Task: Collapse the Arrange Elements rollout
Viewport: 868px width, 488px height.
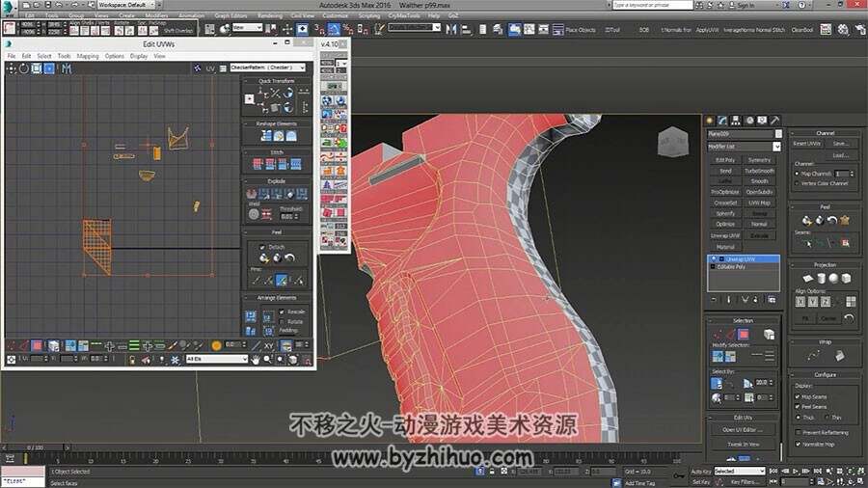Action: click(x=276, y=298)
